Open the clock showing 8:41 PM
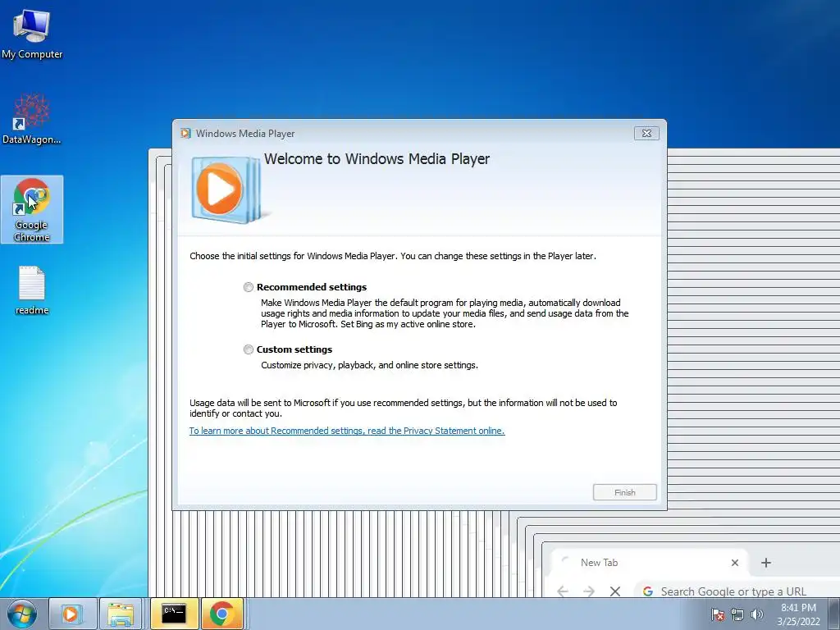The width and height of the screenshot is (840, 630). coord(798,614)
